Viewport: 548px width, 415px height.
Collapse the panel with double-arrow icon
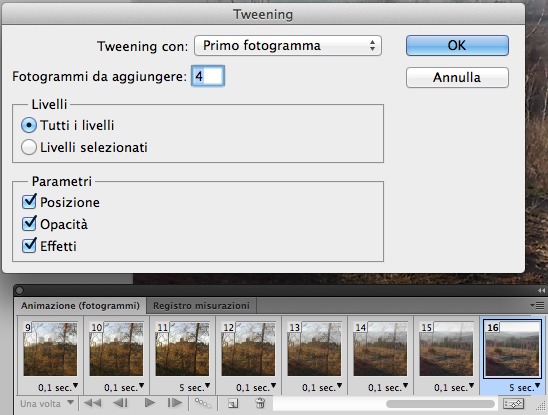[541, 291]
